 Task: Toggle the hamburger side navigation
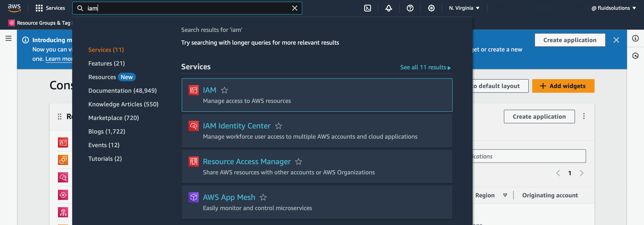pyautogui.click(x=9, y=38)
